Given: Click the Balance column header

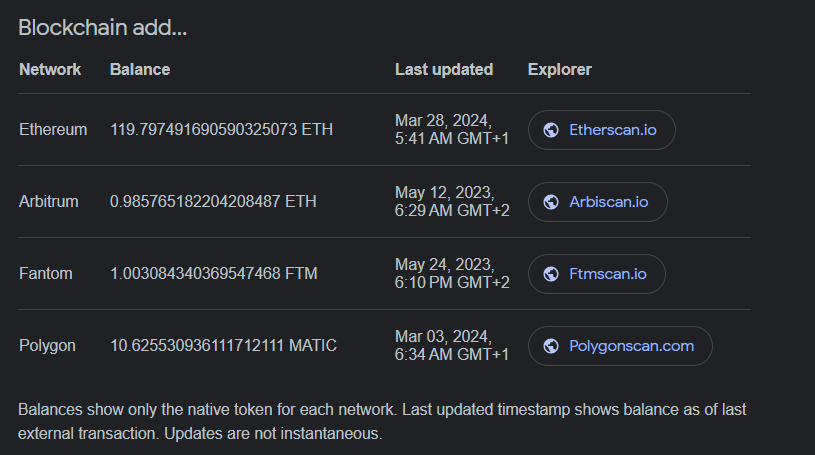Looking at the screenshot, I should [x=140, y=70].
